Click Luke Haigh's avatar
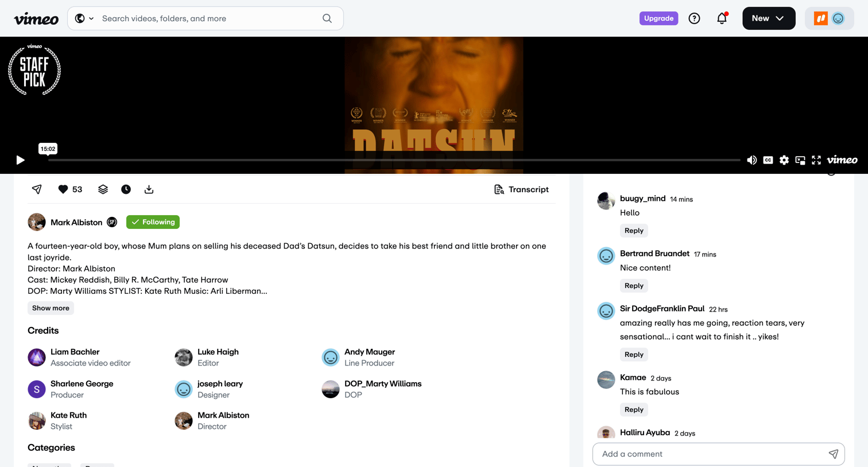 184,357
